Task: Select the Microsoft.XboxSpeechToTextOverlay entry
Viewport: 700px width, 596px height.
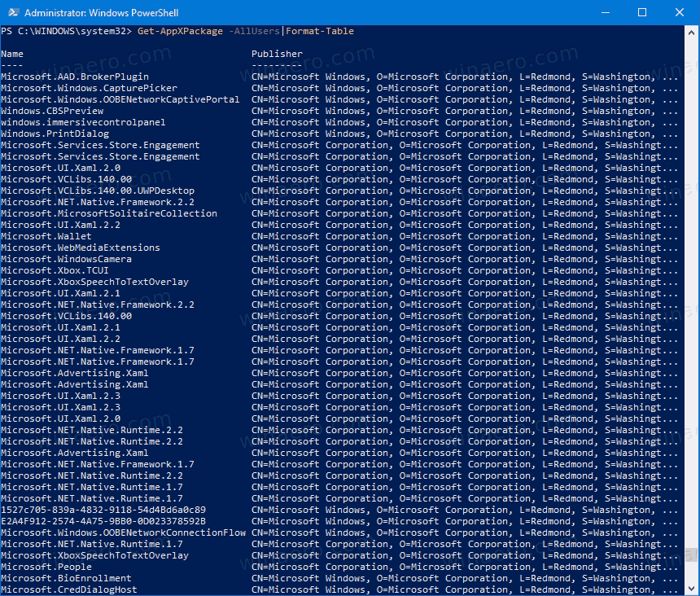Action: (94, 281)
